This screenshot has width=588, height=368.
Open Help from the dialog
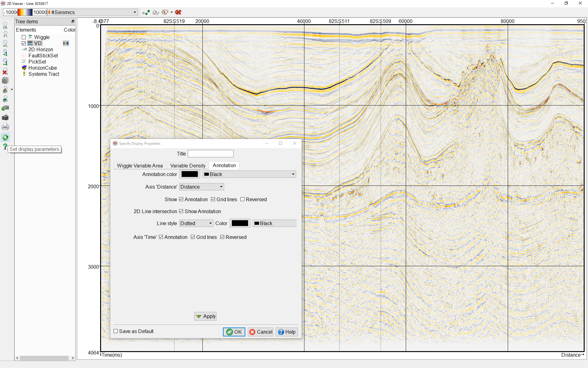click(x=287, y=332)
